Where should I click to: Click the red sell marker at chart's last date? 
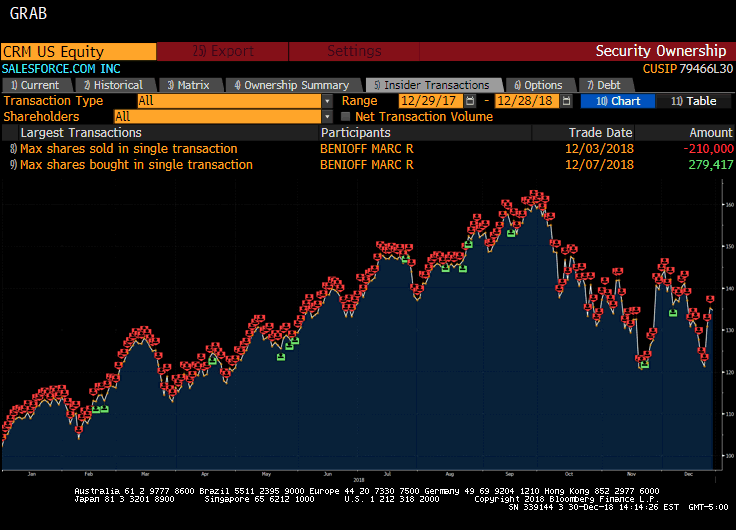click(710, 299)
